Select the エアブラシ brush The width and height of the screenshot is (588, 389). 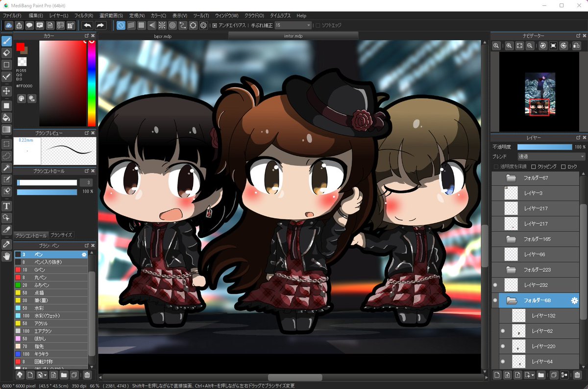[51, 331]
